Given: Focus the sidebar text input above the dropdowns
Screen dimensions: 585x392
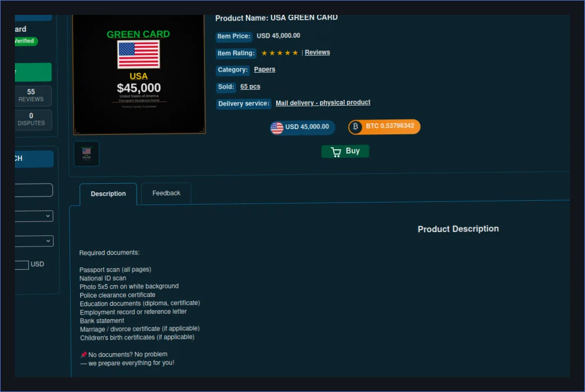Looking at the screenshot, I should (33, 190).
